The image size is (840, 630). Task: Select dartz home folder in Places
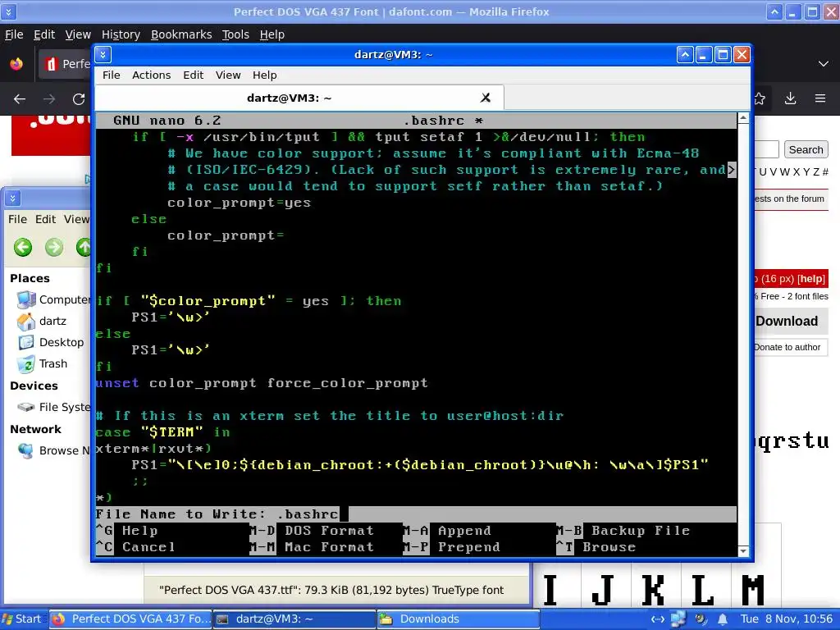42,321
